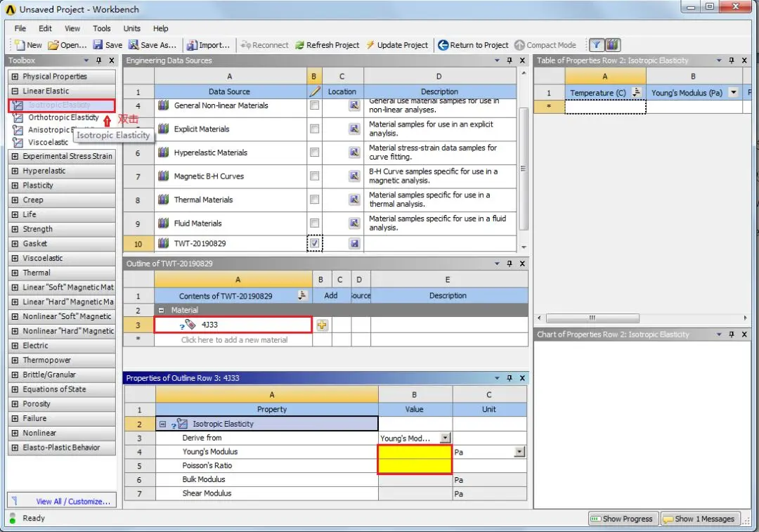
Task: Click the Orthotropic Elasticity property icon
Action: 18,117
